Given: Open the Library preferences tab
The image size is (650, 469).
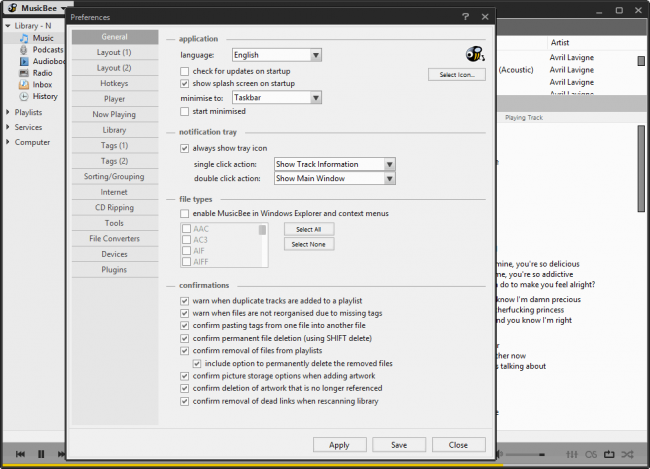Looking at the screenshot, I should pyautogui.click(x=115, y=130).
